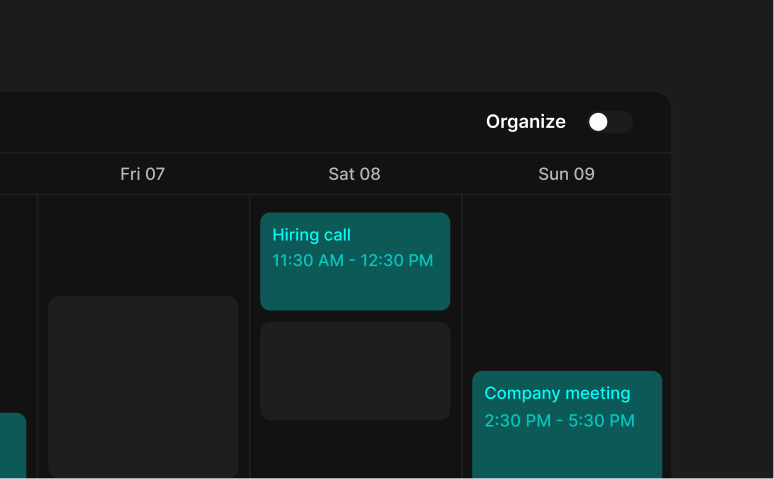Select the Fri 07 day header
Viewport: 774px width, 479px height.
pyautogui.click(x=142, y=174)
